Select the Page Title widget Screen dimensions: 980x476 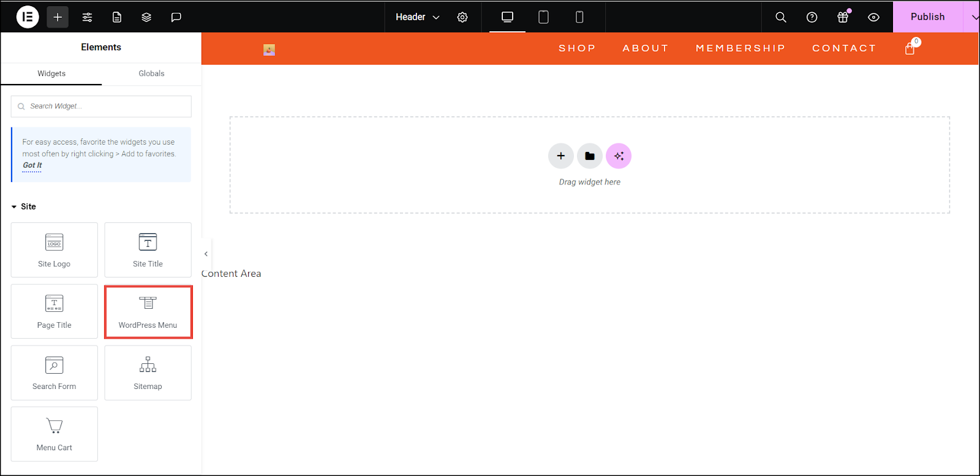[55, 311]
